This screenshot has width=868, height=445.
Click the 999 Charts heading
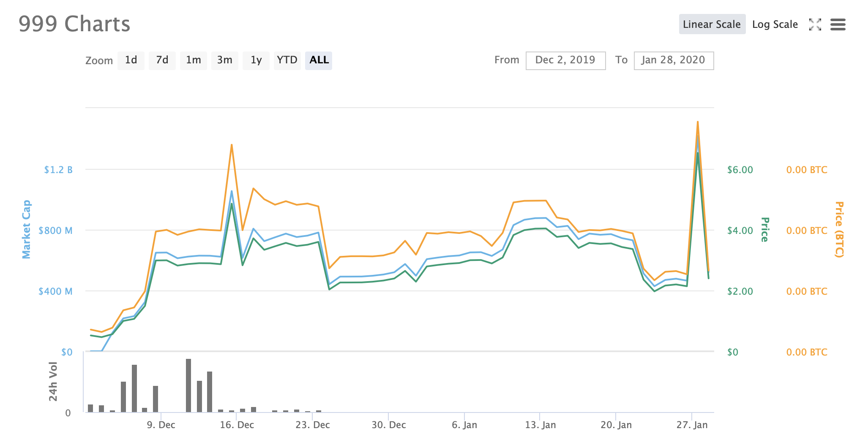[x=74, y=24]
